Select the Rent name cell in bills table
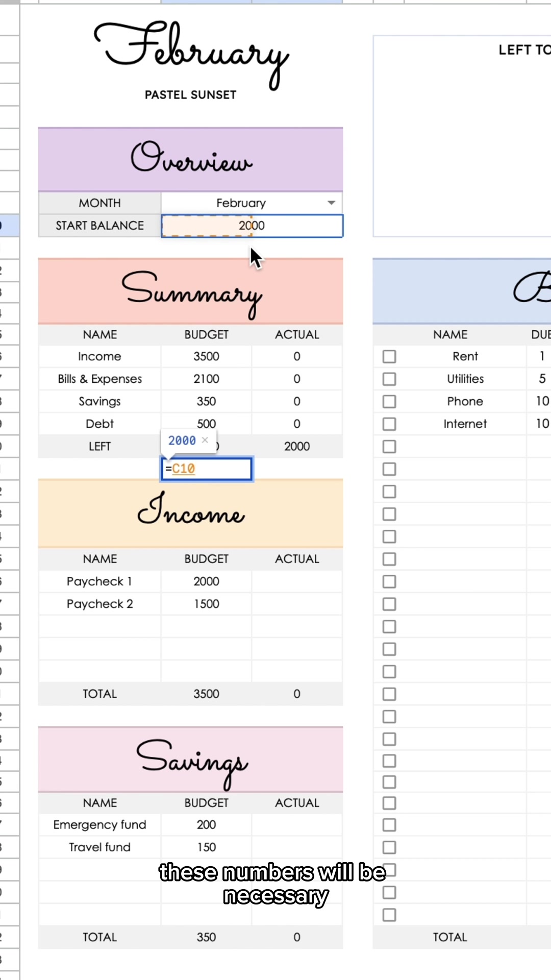Screen dimensions: 551x980 (465, 356)
